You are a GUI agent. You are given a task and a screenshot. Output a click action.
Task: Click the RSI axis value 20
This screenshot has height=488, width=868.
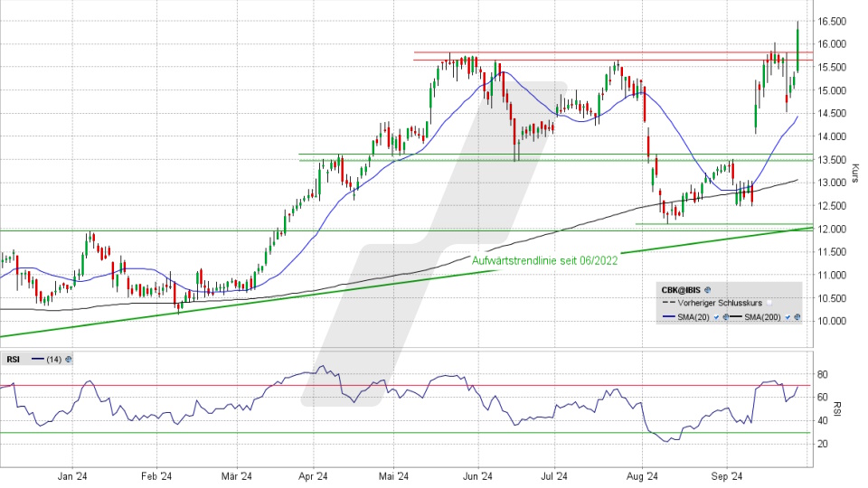823,445
